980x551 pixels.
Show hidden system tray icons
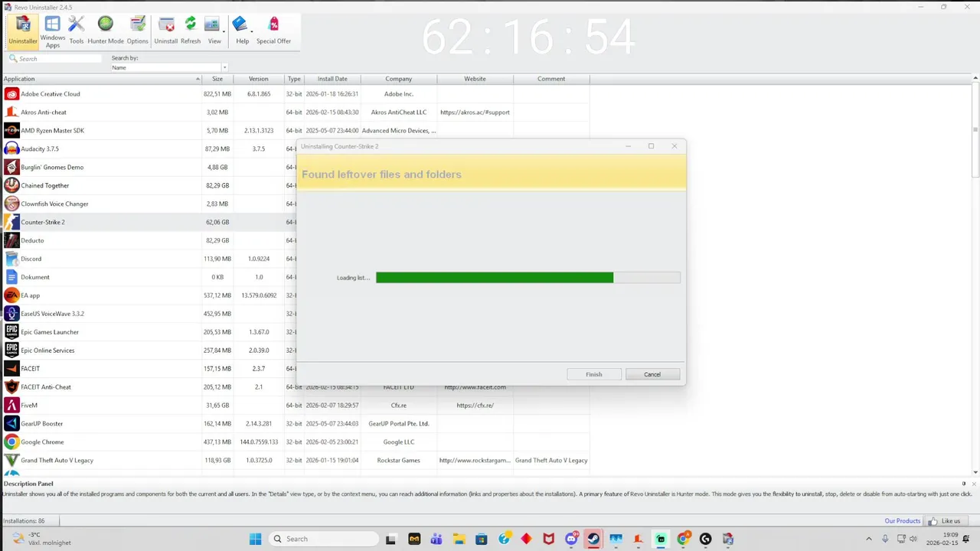coord(868,540)
